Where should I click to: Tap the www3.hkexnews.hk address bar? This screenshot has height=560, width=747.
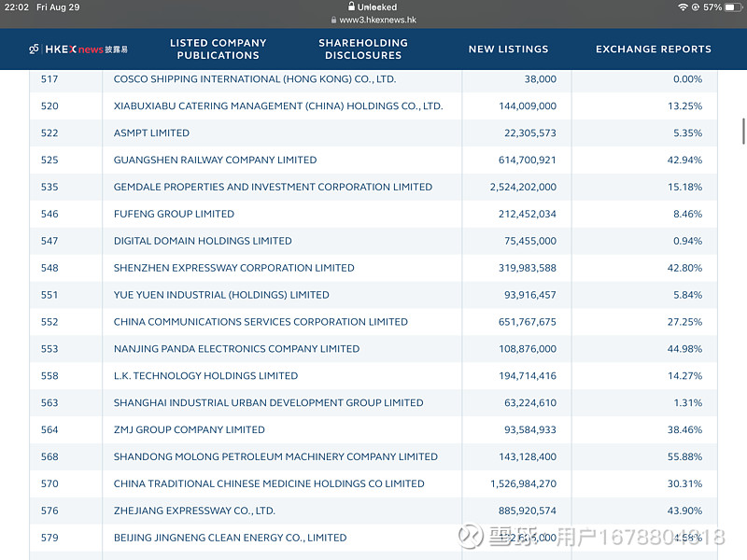click(373, 20)
